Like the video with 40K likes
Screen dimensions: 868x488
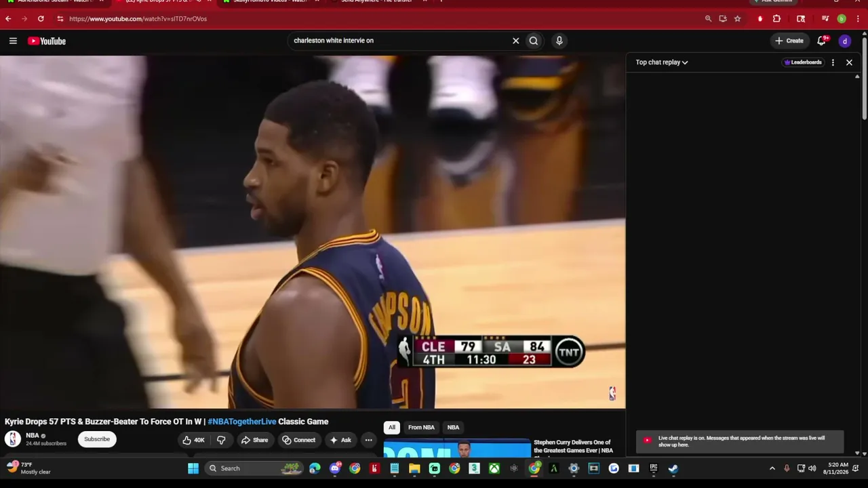tap(193, 440)
